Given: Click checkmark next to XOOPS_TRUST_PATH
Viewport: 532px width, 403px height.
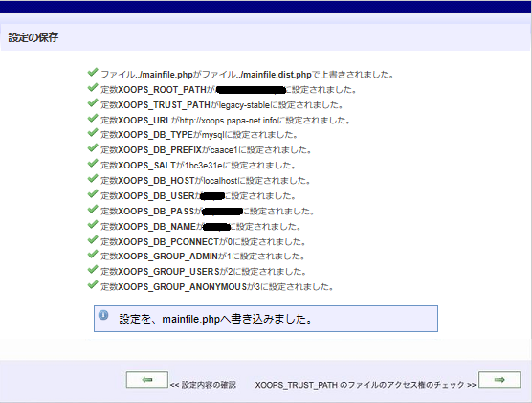Looking at the screenshot, I should [93, 102].
